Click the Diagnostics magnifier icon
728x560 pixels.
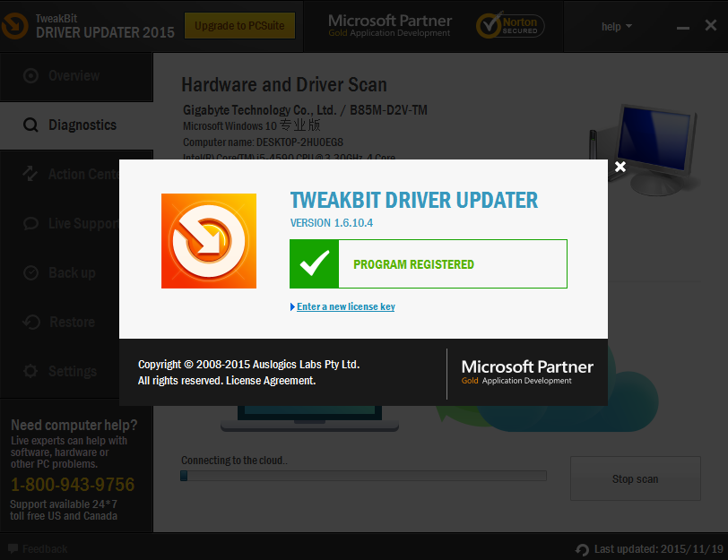tap(30, 125)
